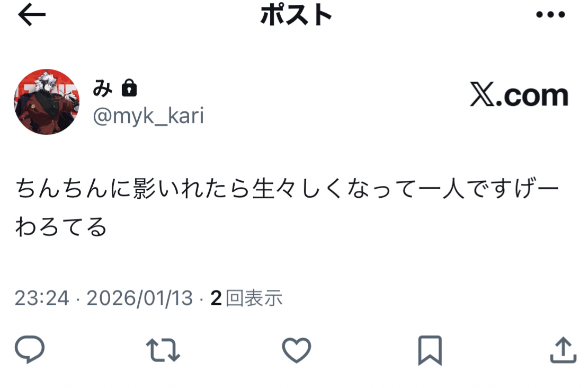Screen dimensions: 588x388
Task: Select the ポスト header title
Action: [x=296, y=15]
